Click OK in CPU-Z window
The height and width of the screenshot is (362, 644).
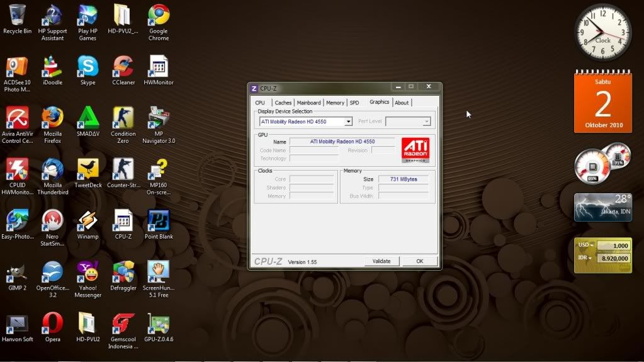point(420,261)
